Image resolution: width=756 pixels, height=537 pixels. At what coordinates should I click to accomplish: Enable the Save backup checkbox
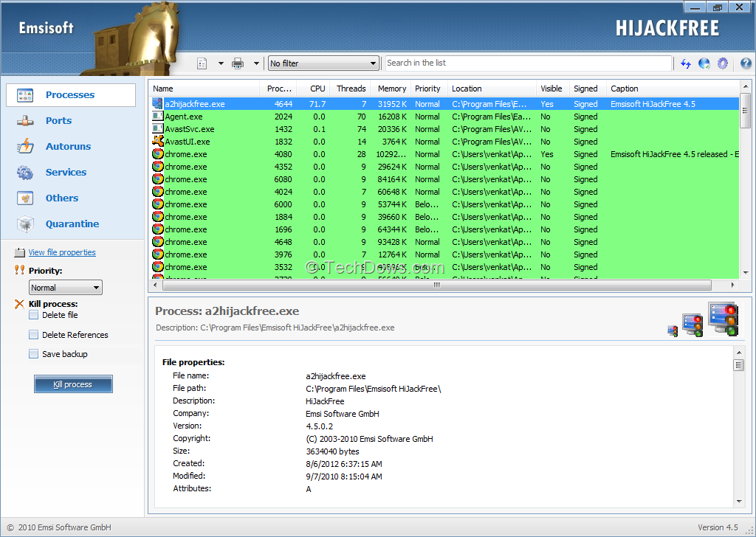click(x=34, y=354)
